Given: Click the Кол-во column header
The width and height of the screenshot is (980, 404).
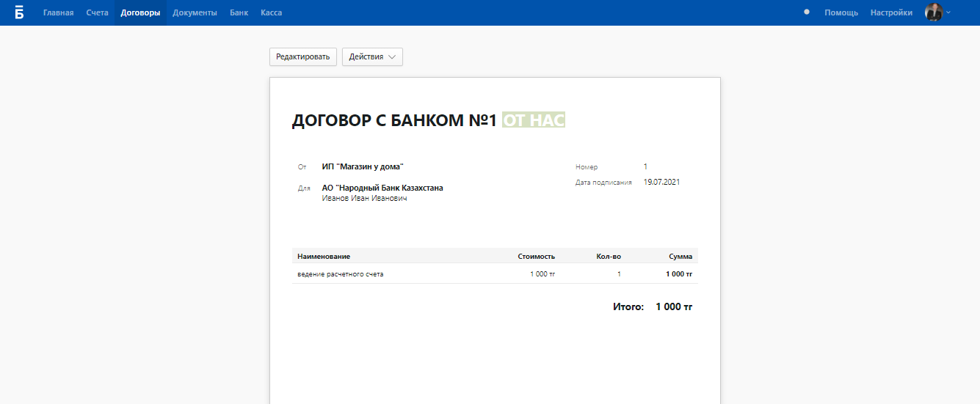Looking at the screenshot, I should [609, 257].
